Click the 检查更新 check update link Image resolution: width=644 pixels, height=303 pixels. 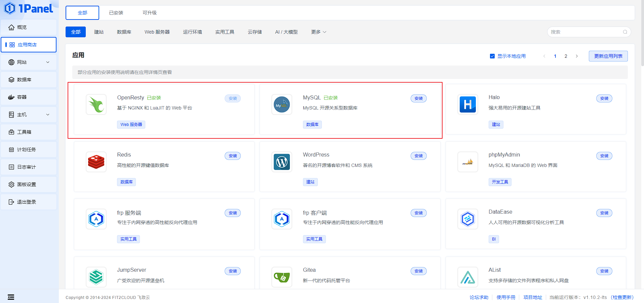point(622,297)
